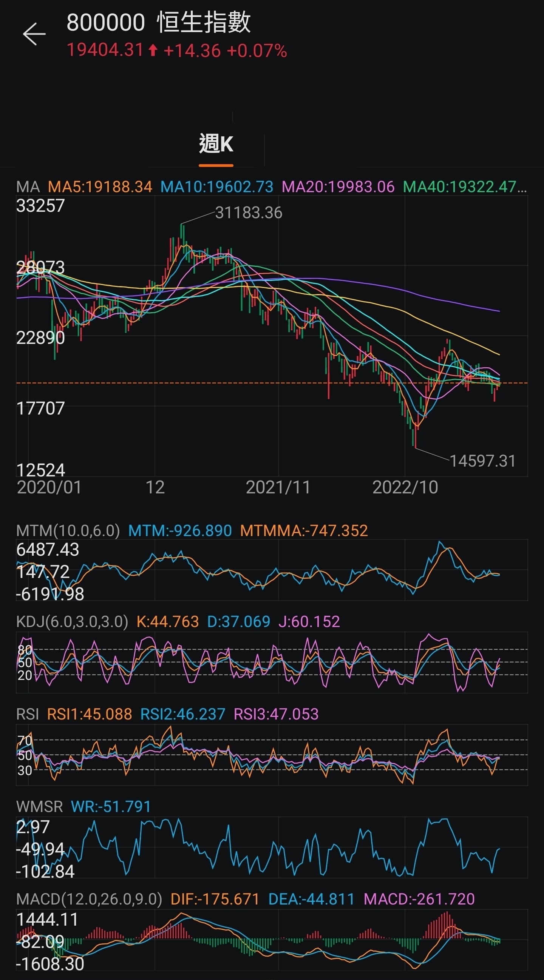This screenshot has width=544, height=980.
Task: Tap the RSI1:45.088 value
Action: point(90,714)
